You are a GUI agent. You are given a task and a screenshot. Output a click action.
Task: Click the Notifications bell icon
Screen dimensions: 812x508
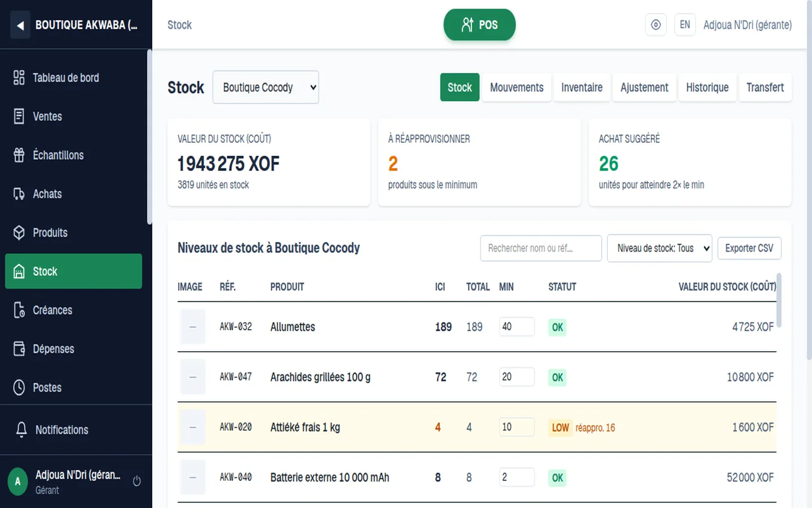click(x=21, y=430)
